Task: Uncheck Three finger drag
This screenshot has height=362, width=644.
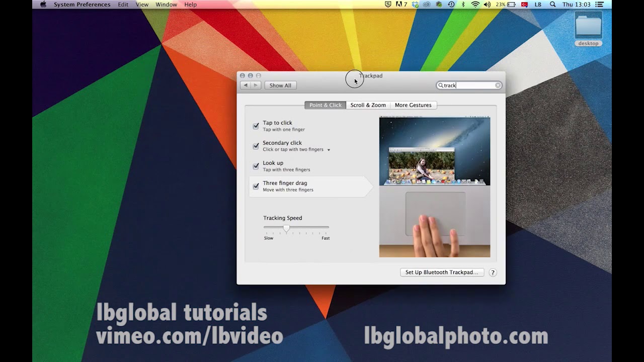Action: click(256, 186)
